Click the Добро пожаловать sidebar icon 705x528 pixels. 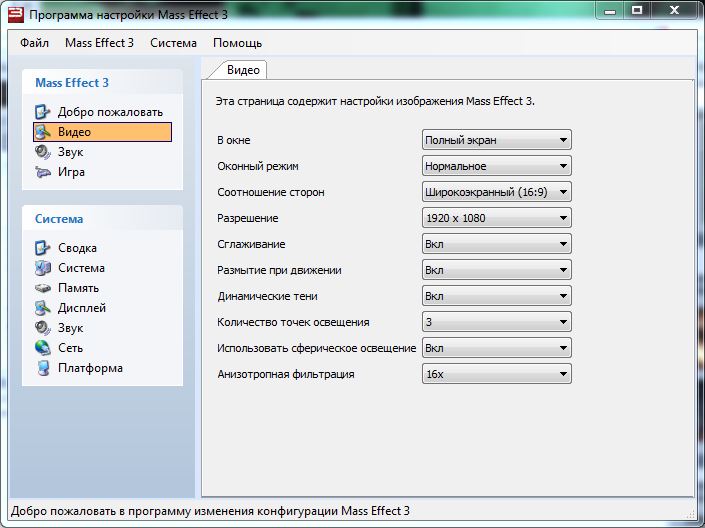[x=43, y=112]
